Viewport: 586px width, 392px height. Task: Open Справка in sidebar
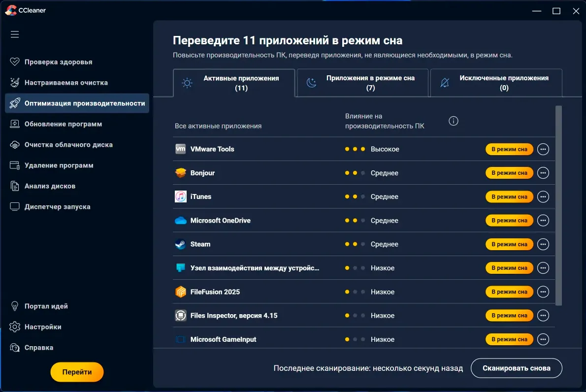pos(77,348)
